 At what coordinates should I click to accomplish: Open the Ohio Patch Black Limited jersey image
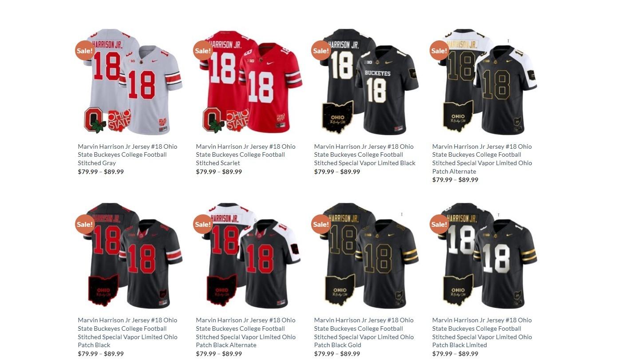point(484,256)
